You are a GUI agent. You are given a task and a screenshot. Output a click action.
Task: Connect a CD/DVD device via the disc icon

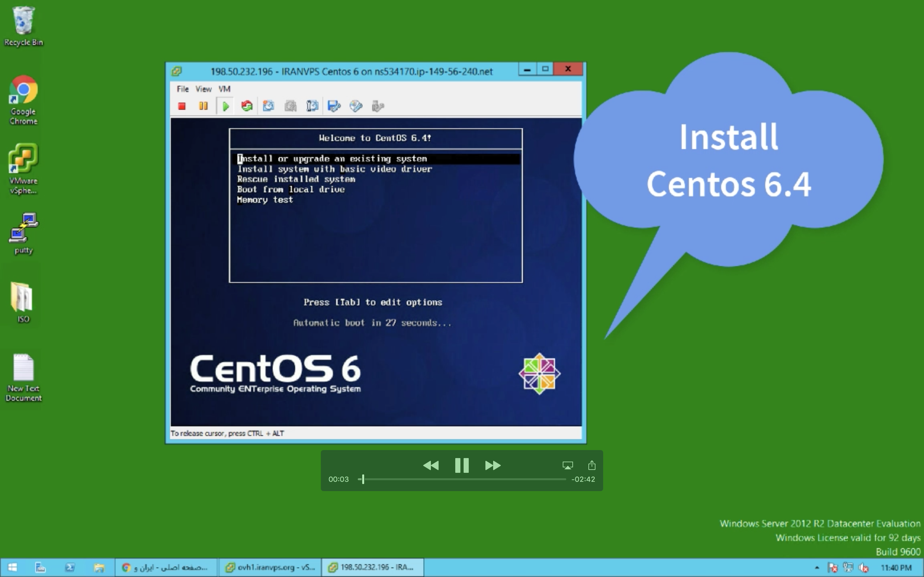(356, 106)
